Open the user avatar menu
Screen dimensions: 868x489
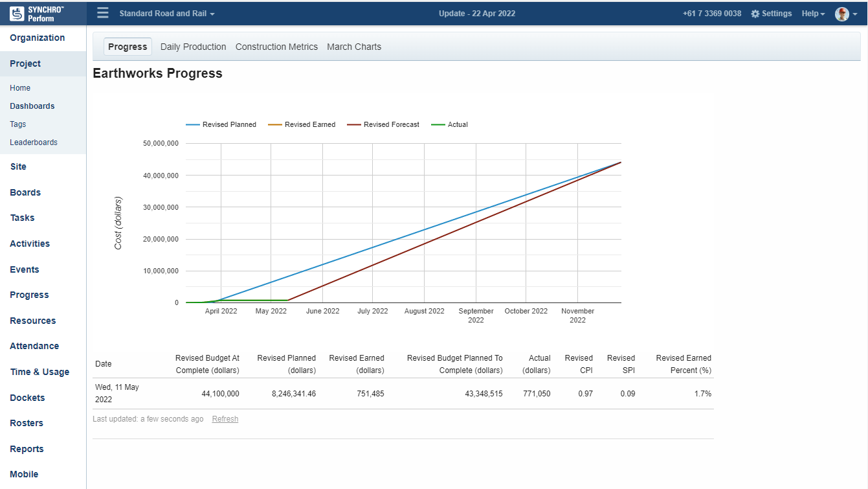tap(846, 14)
